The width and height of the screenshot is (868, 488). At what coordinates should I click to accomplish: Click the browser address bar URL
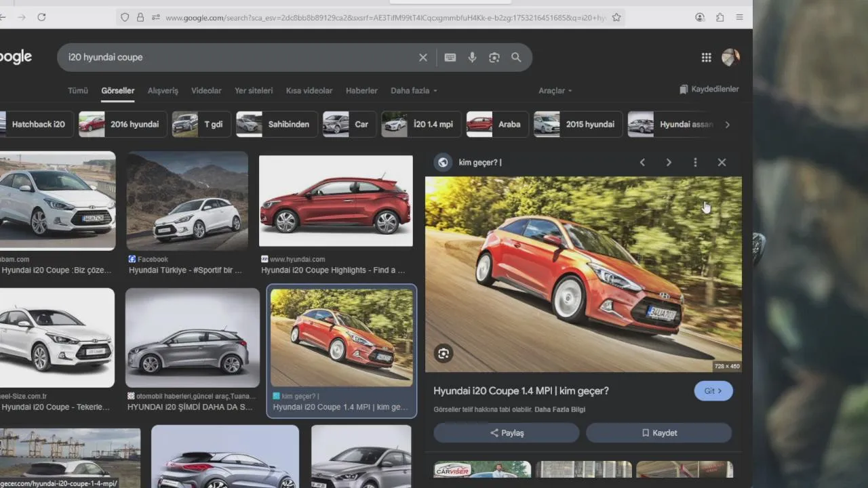click(x=385, y=18)
